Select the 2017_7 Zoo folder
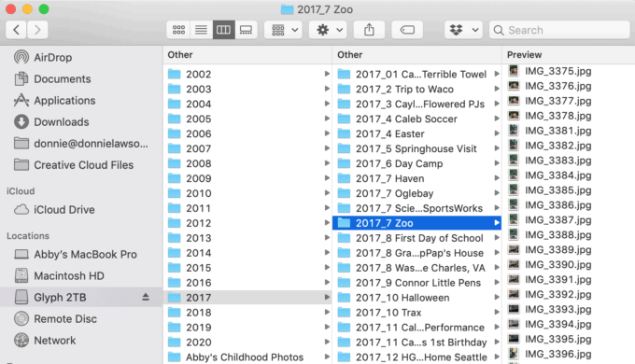The height and width of the screenshot is (364, 635). click(x=416, y=223)
